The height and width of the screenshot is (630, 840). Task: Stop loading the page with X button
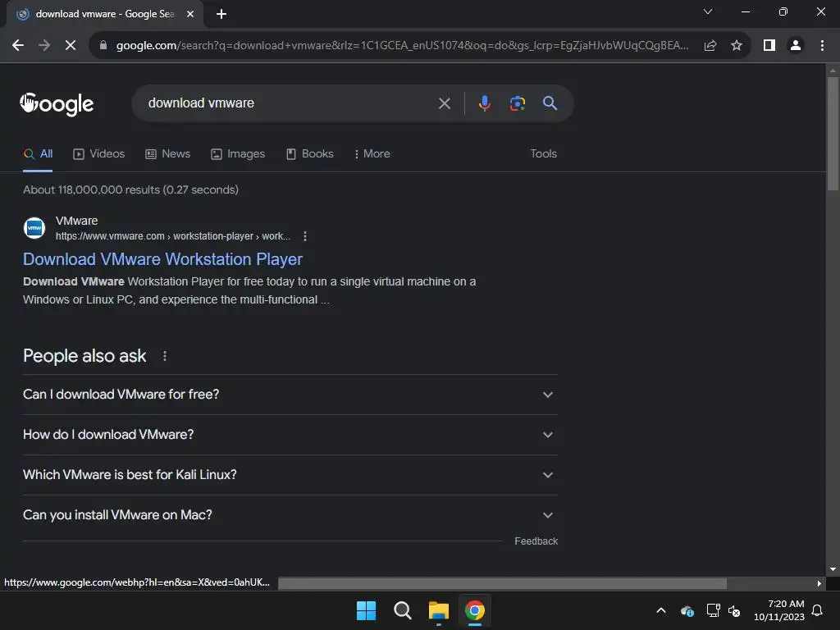pyautogui.click(x=71, y=46)
